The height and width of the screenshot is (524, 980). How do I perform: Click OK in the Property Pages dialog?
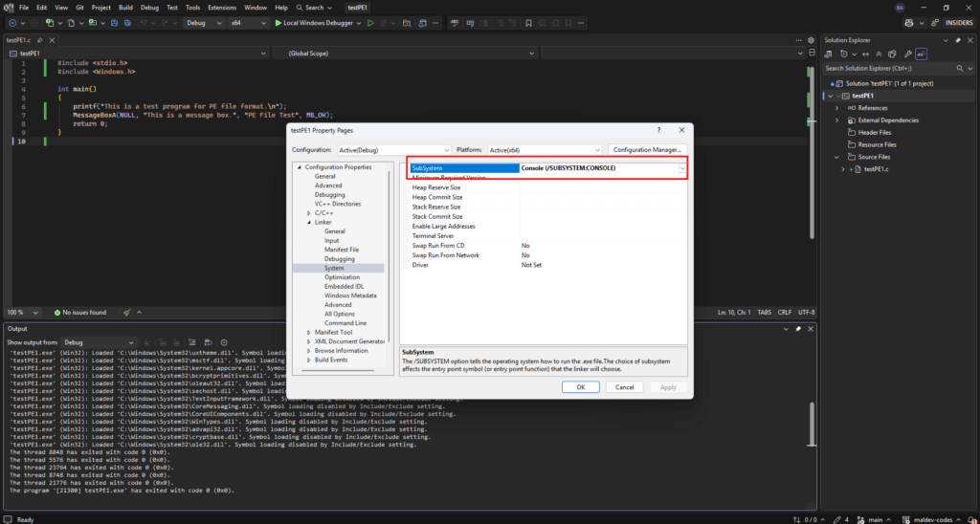pyautogui.click(x=580, y=387)
